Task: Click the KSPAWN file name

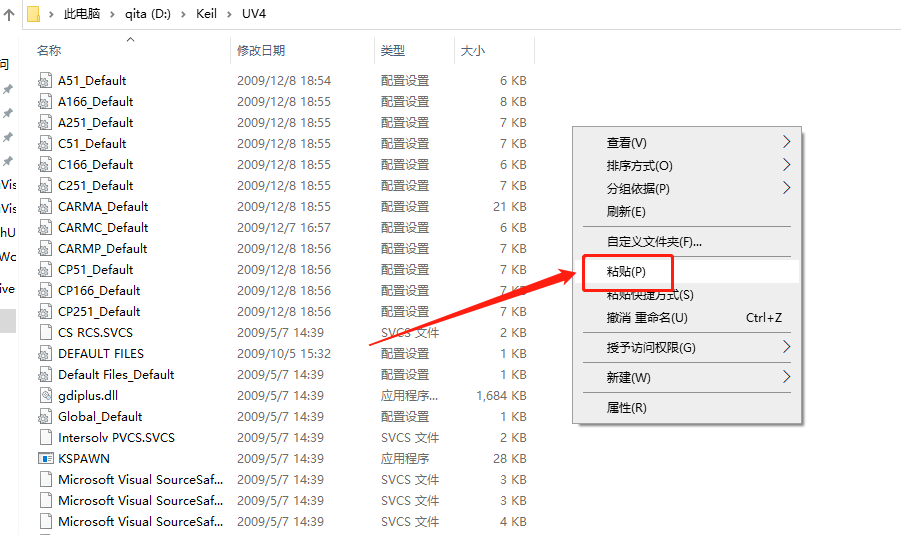Action: point(84,459)
